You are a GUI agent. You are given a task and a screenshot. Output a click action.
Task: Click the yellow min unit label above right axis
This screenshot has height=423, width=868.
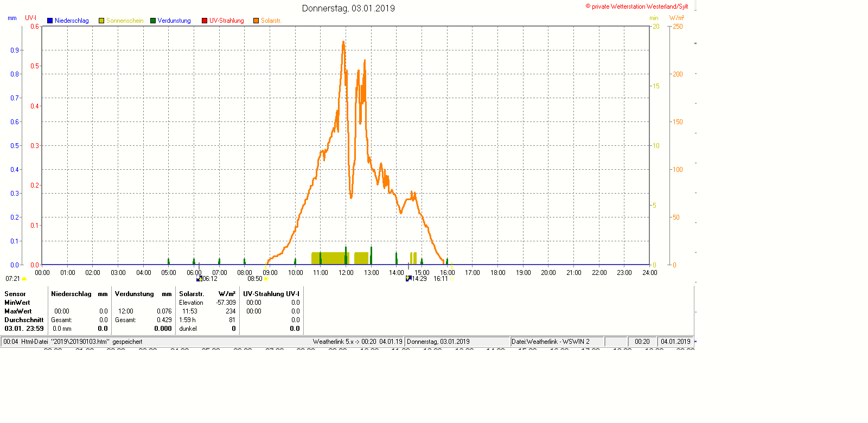point(654,18)
